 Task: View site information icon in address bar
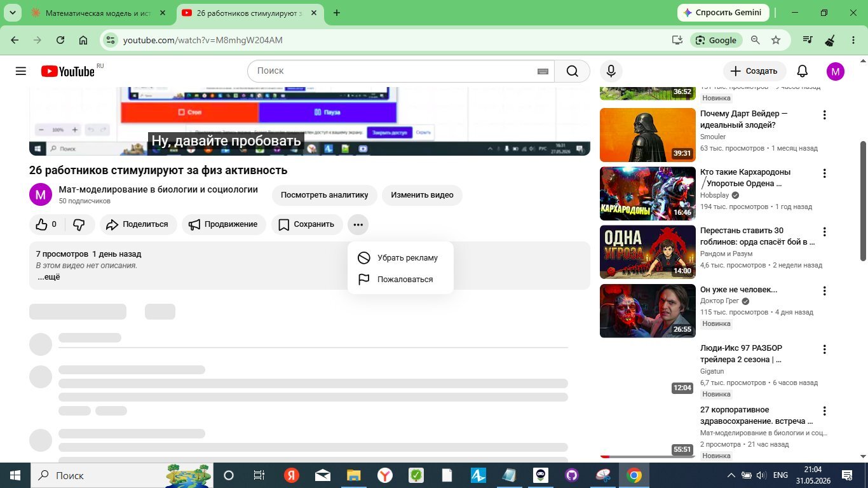(x=111, y=40)
